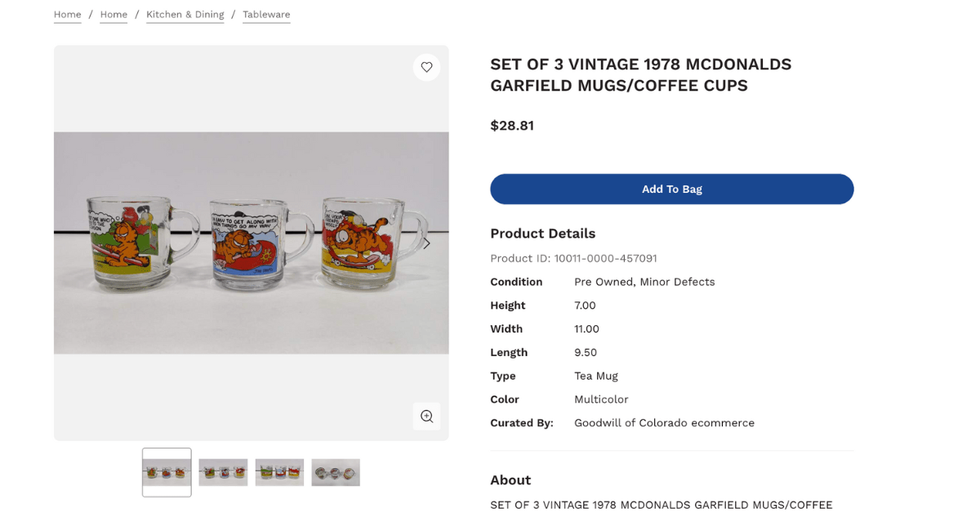
Task: Click the Add To Bag button
Action: tap(671, 189)
